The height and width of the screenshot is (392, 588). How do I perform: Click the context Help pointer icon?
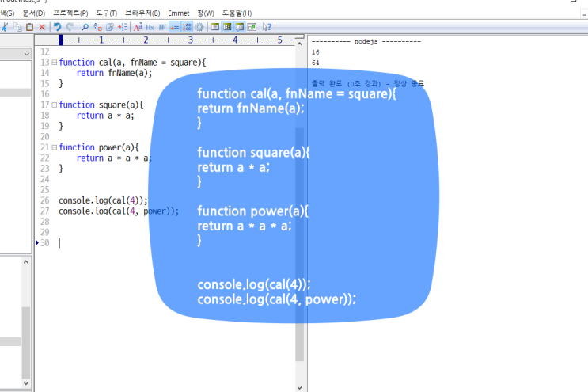(267, 27)
